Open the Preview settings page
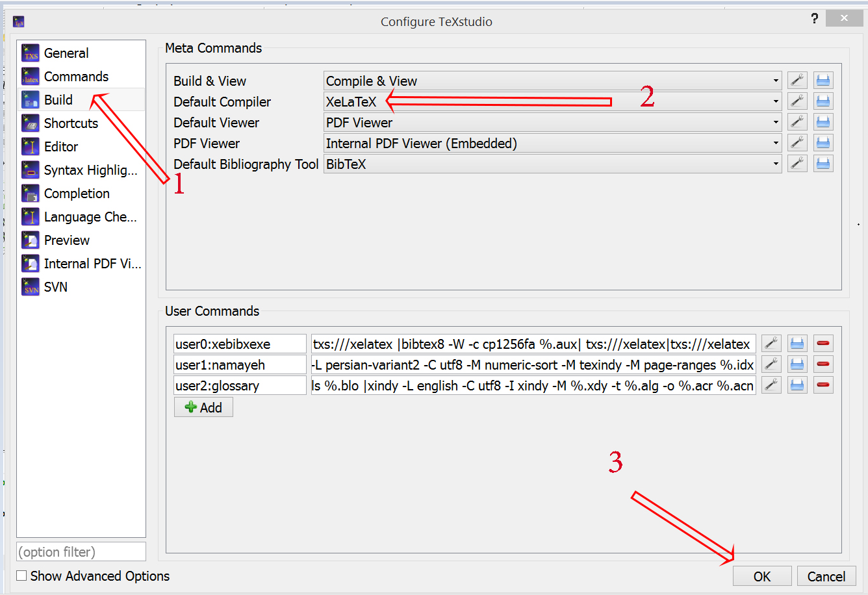This screenshot has width=868, height=595. tap(81, 240)
